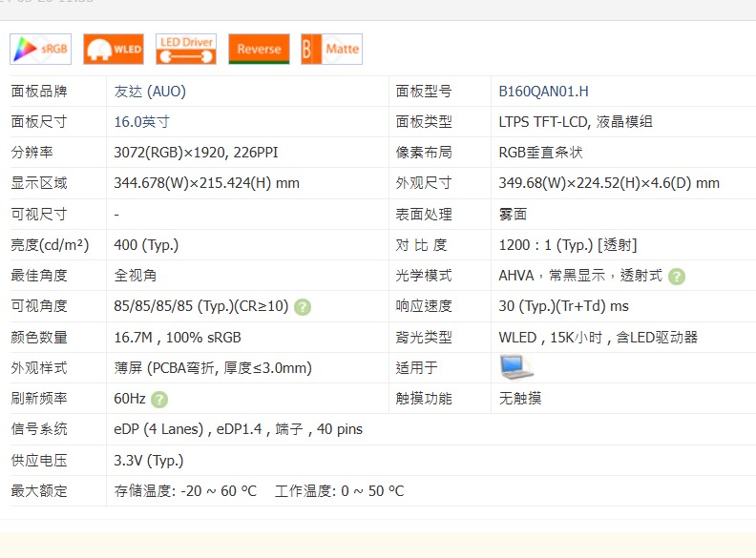Click the surface treatment value 雾面
This screenshot has height=558, width=756.
point(513,215)
